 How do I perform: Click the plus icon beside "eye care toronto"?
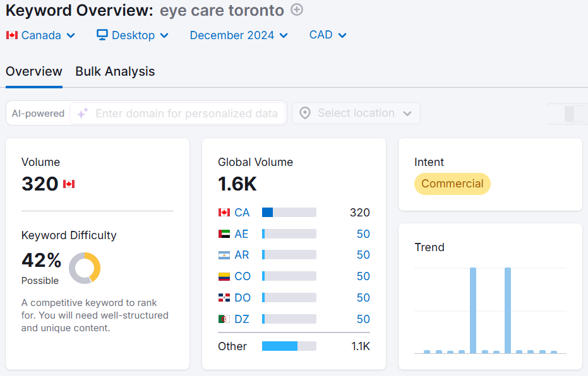point(296,10)
